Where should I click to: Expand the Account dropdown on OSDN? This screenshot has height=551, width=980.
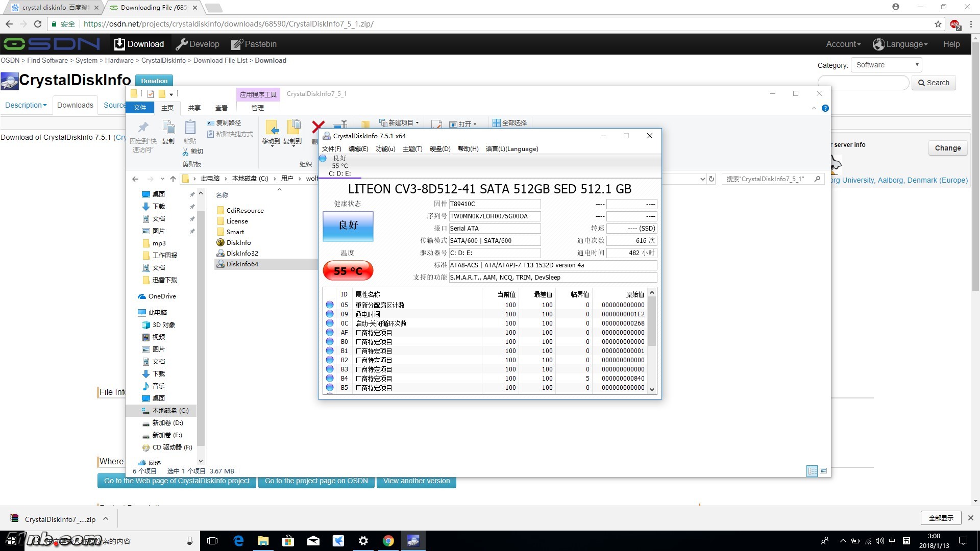click(843, 44)
